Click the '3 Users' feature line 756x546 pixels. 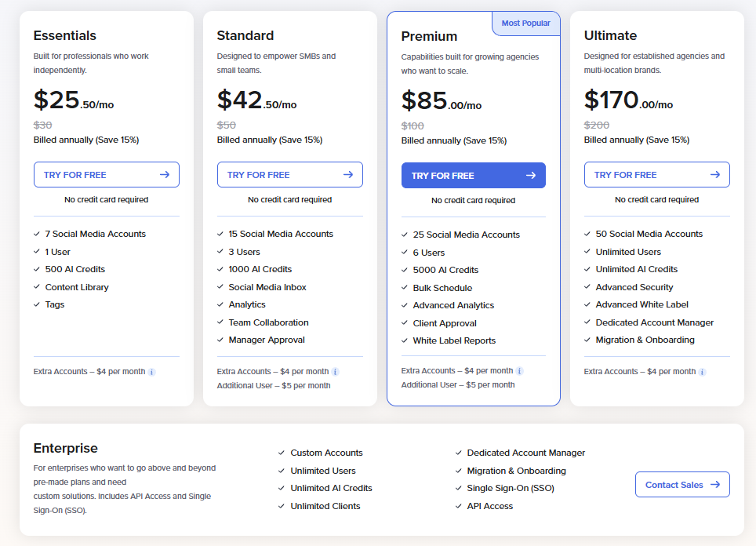(x=244, y=252)
